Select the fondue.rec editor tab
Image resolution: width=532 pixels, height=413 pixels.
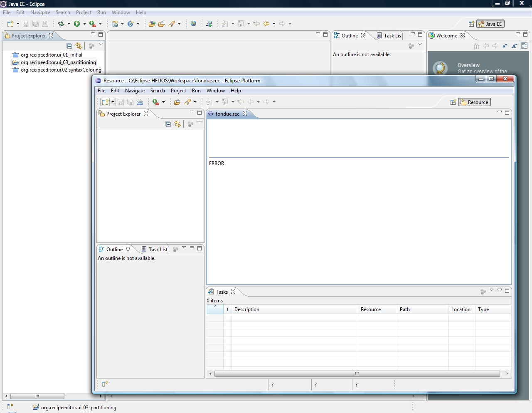[227, 114]
